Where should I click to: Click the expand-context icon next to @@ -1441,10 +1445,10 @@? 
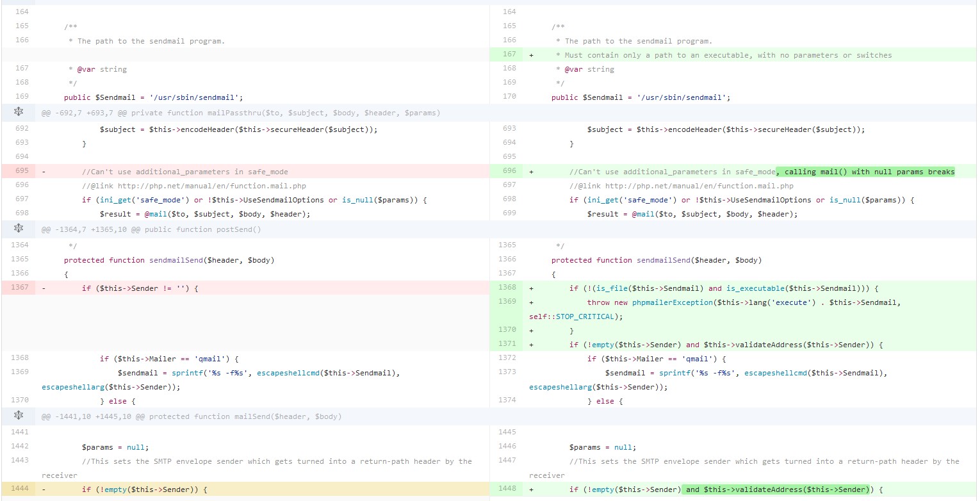pos(19,416)
